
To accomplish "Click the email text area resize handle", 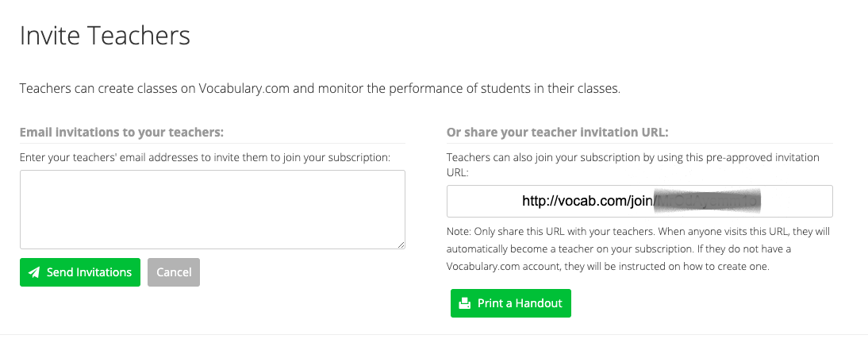I will pos(401,245).
